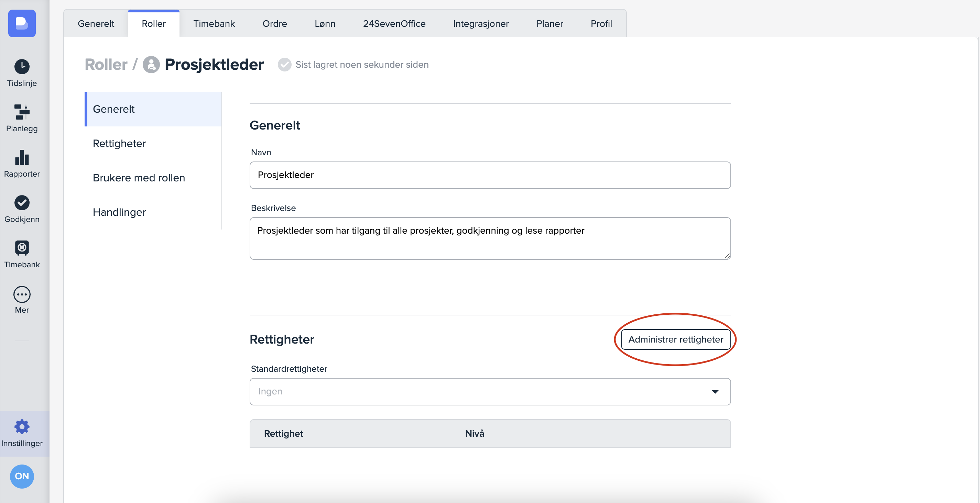The width and height of the screenshot is (980, 503).
Task: Open the Mer three-dots icon
Action: coord(22,294)
